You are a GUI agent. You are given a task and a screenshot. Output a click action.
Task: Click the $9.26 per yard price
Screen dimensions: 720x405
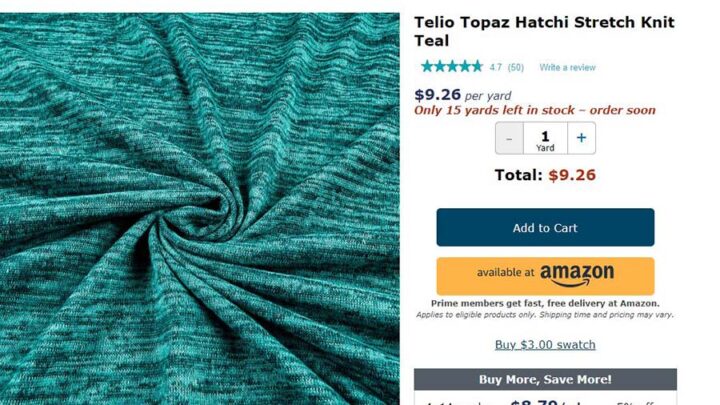(462, 95)
